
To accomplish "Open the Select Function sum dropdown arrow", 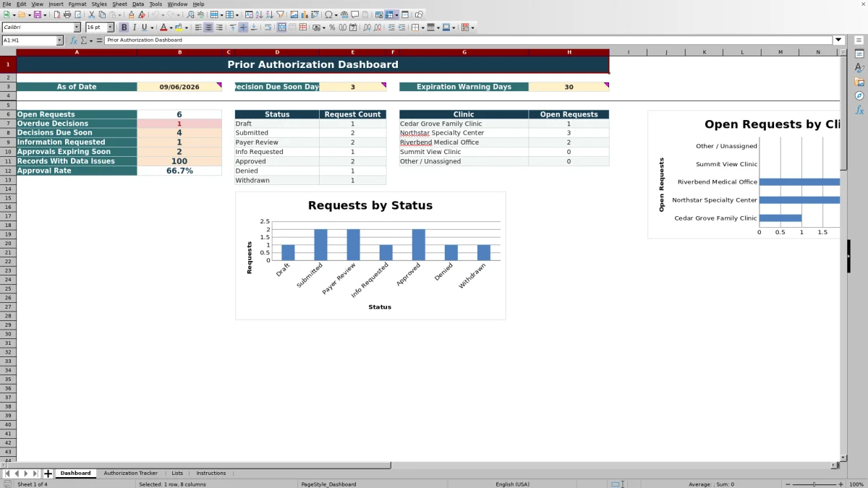I will pos(91,40).
